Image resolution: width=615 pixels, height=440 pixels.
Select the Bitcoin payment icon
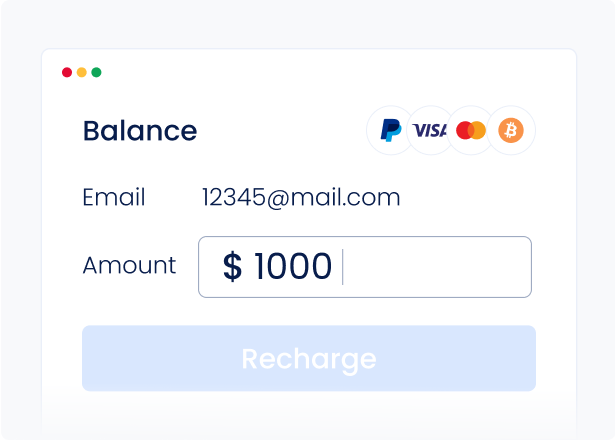[511, 130]
